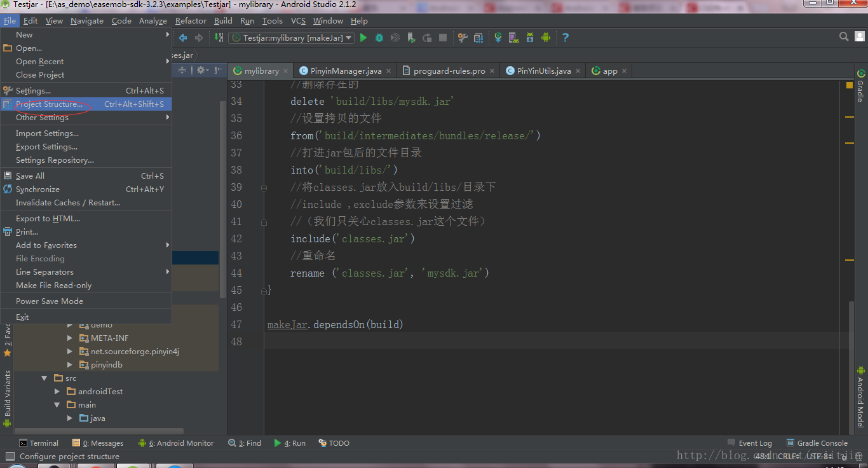This screenshot has width=868, height=468.
Task: Open the Terminal tool window button
Action: click(x=39, y=443)
